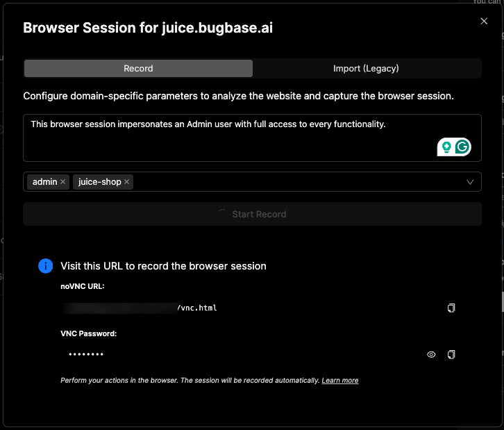This screenshot has height=430, width=504.
Task: Click the admin tag label
Action: 44,182
